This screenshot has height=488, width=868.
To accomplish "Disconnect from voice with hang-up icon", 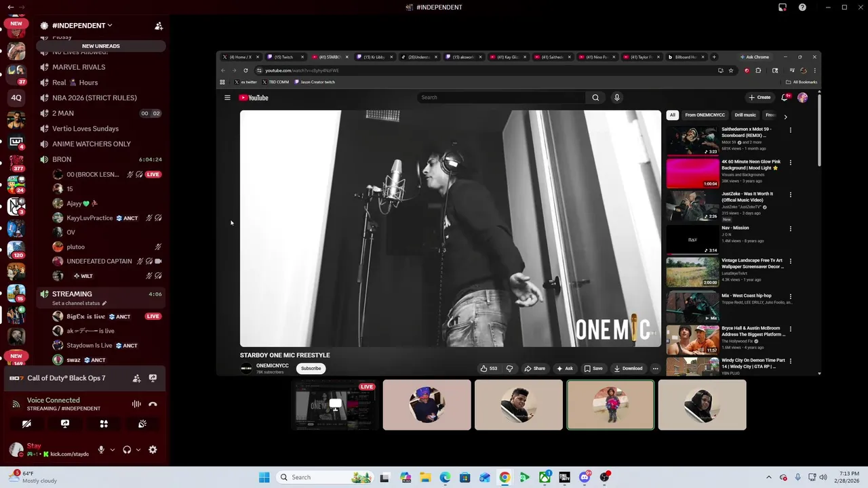I will click(x=153, y=404).
